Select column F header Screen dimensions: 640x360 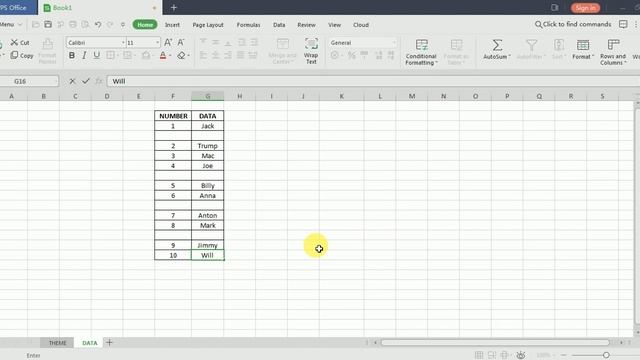(x=173, y=96)
